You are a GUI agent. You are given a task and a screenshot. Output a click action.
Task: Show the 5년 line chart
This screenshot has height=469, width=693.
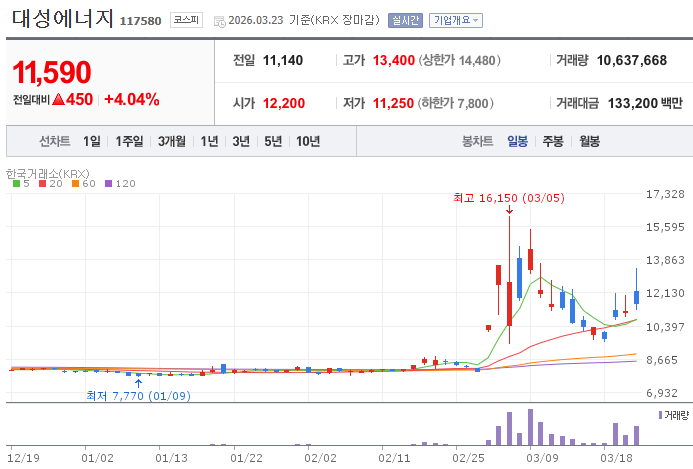coord(273,141)
